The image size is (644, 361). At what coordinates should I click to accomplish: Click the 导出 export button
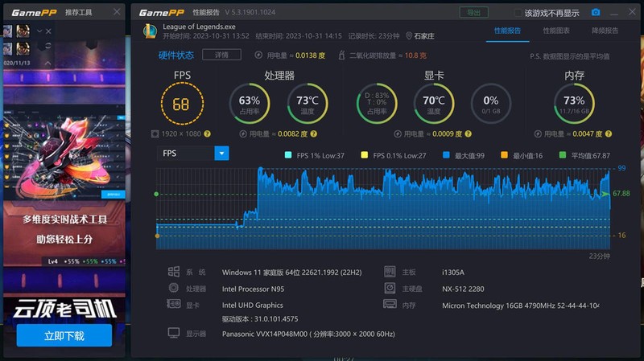point(473,12)
